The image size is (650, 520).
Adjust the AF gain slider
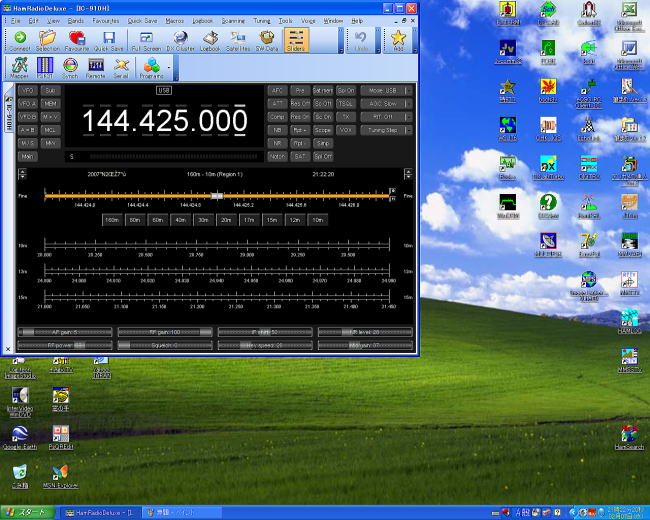(65, 332)
